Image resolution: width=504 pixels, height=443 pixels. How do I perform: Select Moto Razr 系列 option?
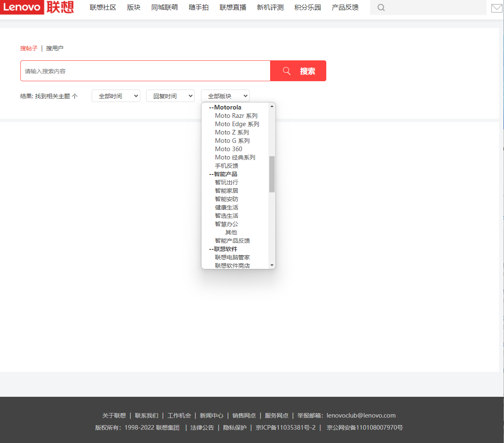coord(236,116)
